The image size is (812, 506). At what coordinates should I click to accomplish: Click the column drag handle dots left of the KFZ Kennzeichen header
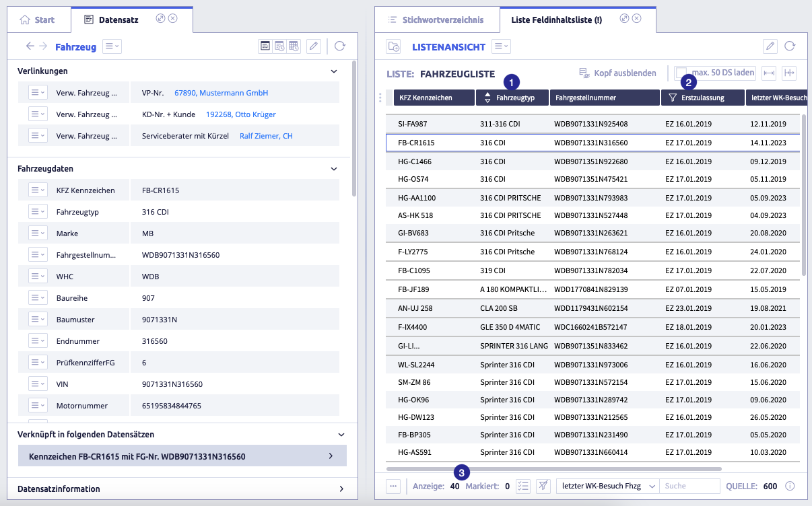pyautogui.click(x=380, y=98)
